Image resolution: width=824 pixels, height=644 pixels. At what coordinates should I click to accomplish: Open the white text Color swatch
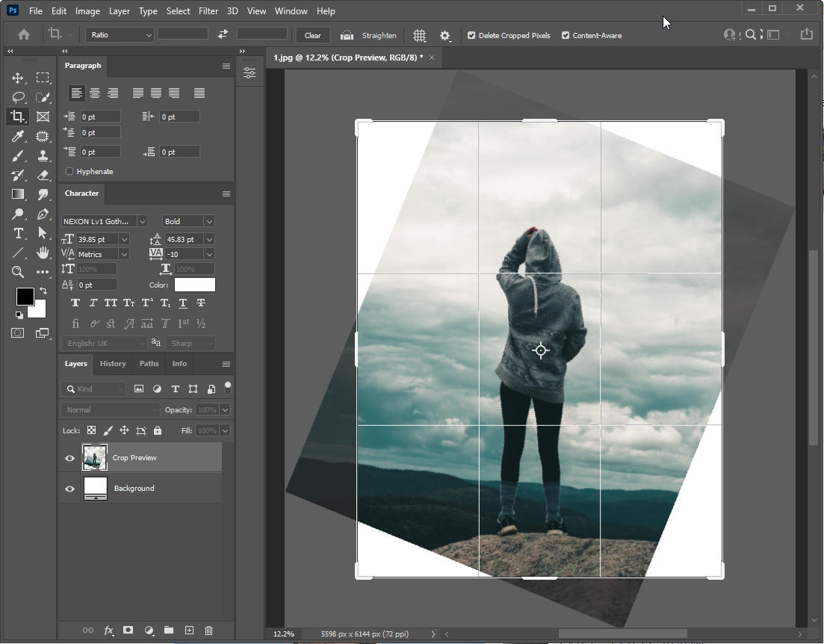(x=194, y=285)
